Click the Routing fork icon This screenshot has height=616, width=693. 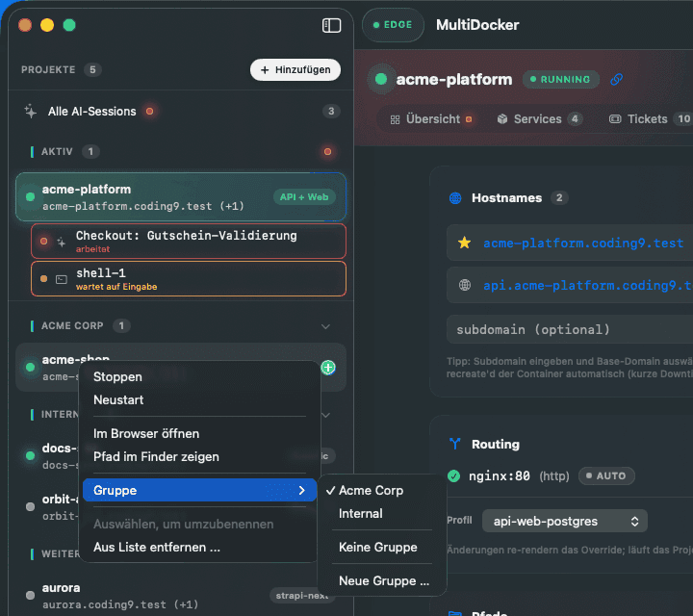point(454,444)
